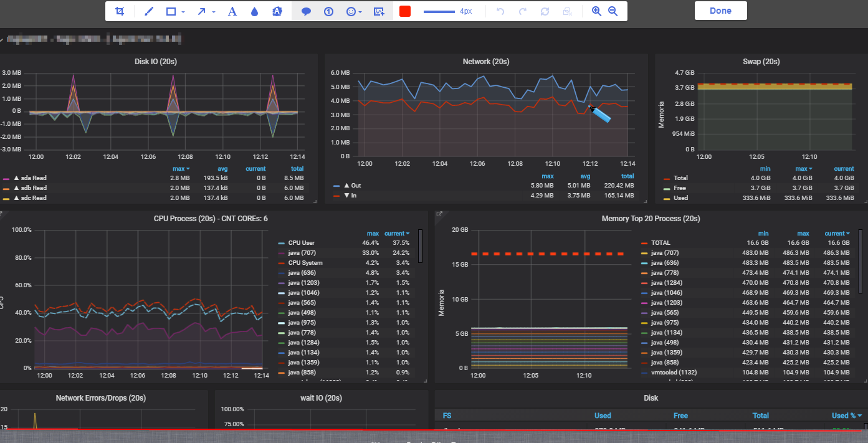Click the Done button
Screen dimensions: 868x443
click(721, 11)
